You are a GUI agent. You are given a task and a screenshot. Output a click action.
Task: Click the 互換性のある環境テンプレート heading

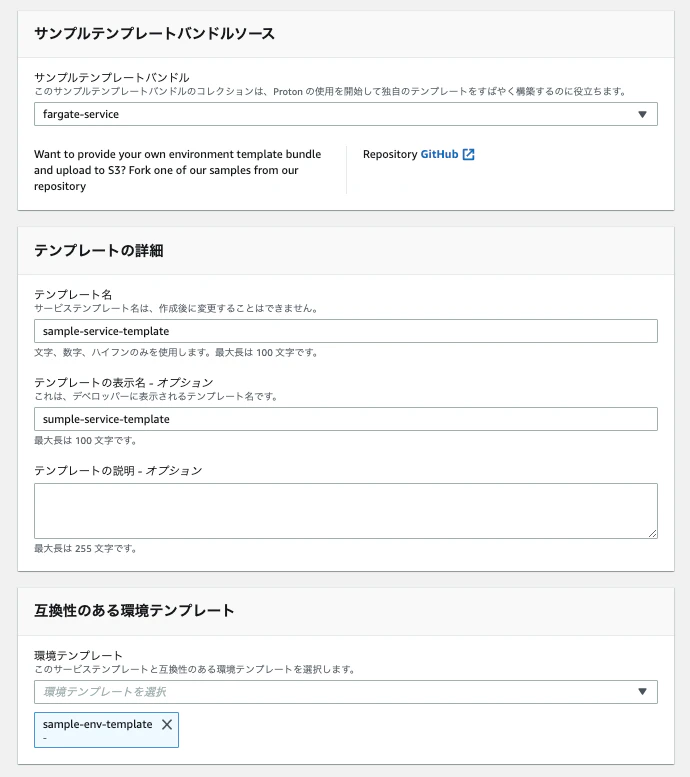pyautogui.click(x=134, y=610)
